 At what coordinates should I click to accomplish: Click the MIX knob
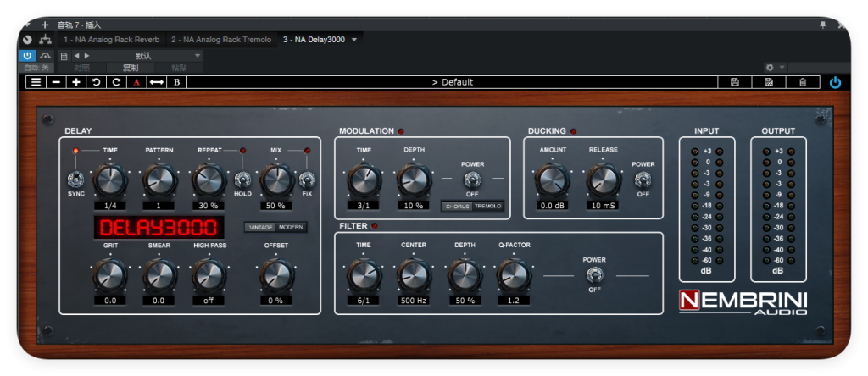[275, 180]
